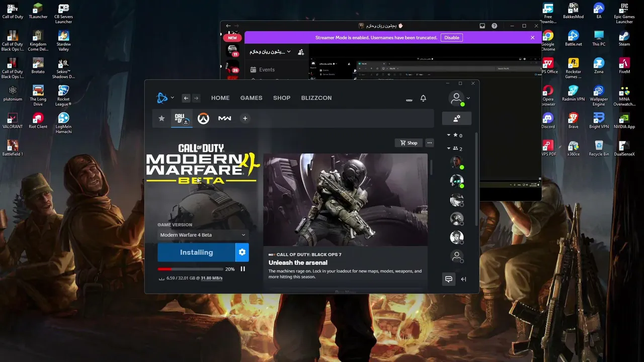The height and width of the screenshot is (362, 644).
Task: Select the Rocket League desktop icon
Action: coord(63,96)
